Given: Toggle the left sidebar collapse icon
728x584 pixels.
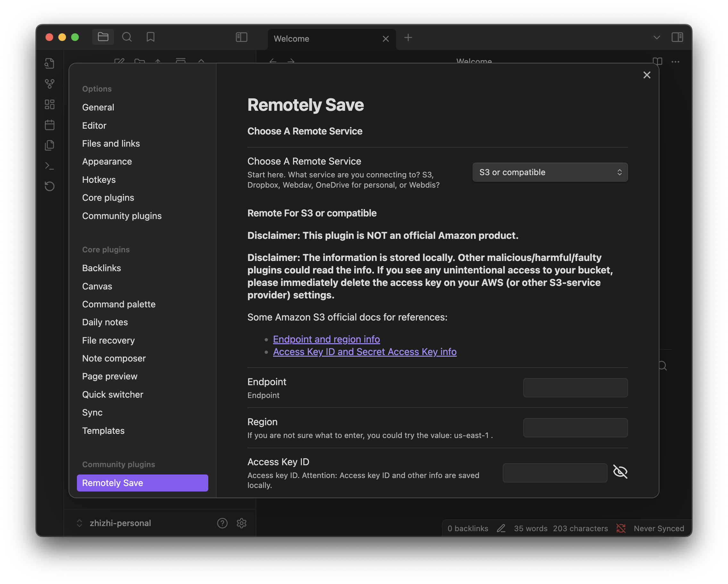Looking at the screenshot, I should 241,37.
